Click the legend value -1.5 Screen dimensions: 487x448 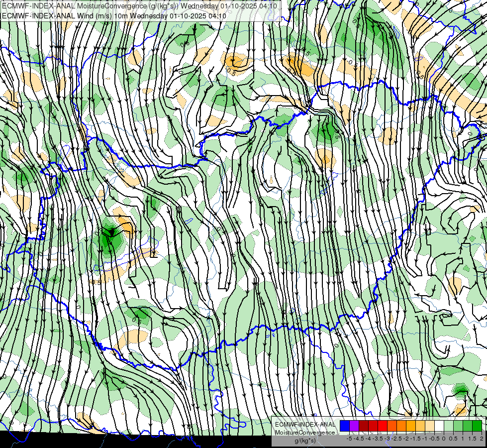415,439
